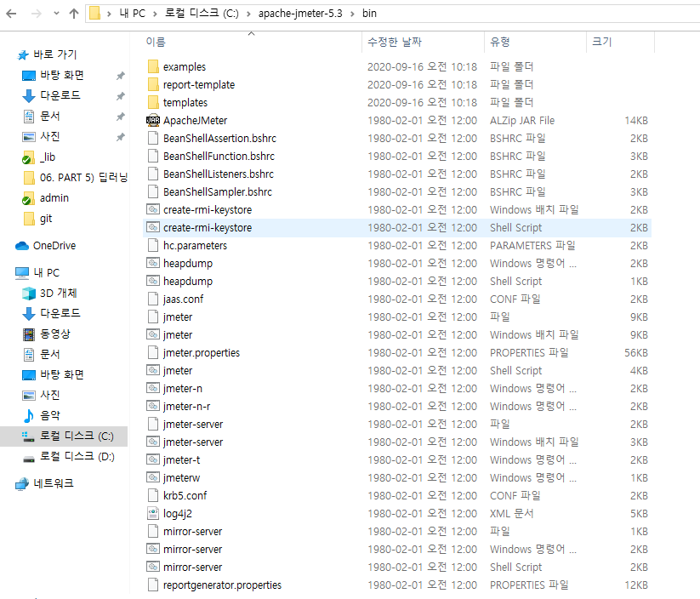Select OneDrive in navigation pane

46,246
